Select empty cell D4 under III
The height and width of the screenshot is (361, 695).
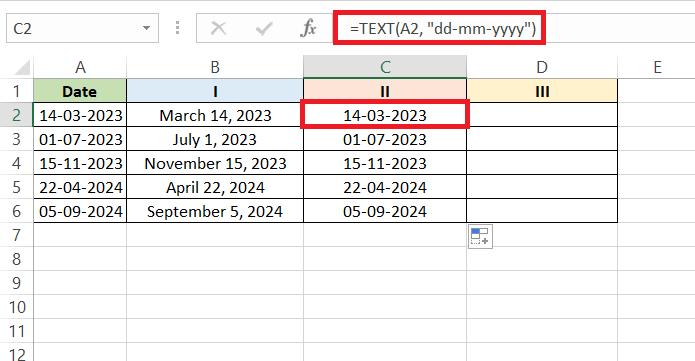(542, 163)
